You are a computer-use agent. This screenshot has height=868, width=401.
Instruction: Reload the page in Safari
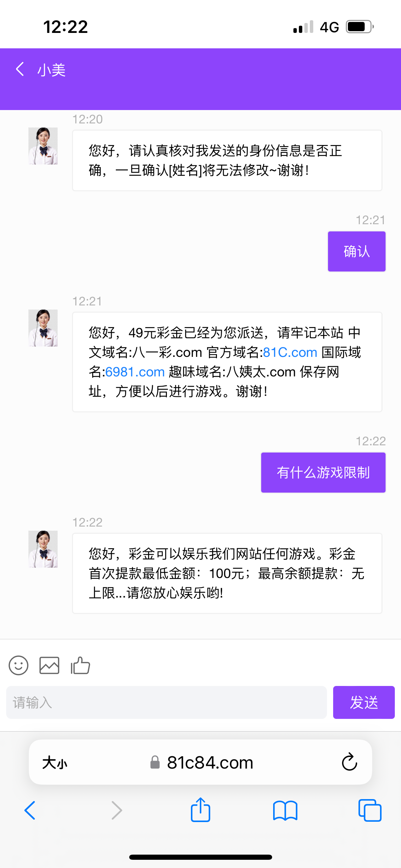pos(349,762)
